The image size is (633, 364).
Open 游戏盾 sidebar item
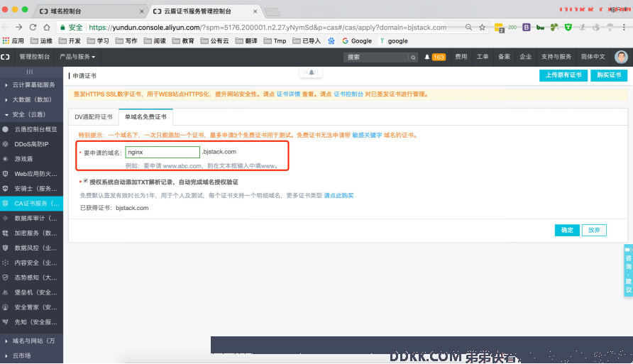point(31,159)
